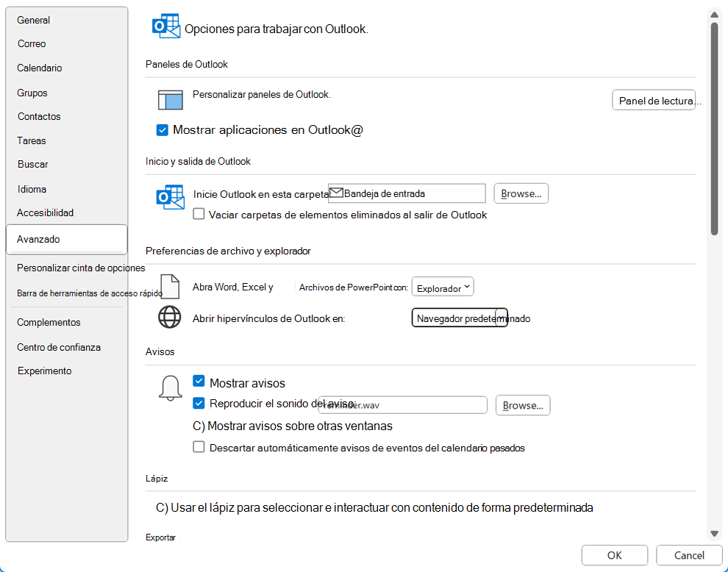Click the bell icon in the Avisos section
728x572 pixels.
click(x=171, y=388)
